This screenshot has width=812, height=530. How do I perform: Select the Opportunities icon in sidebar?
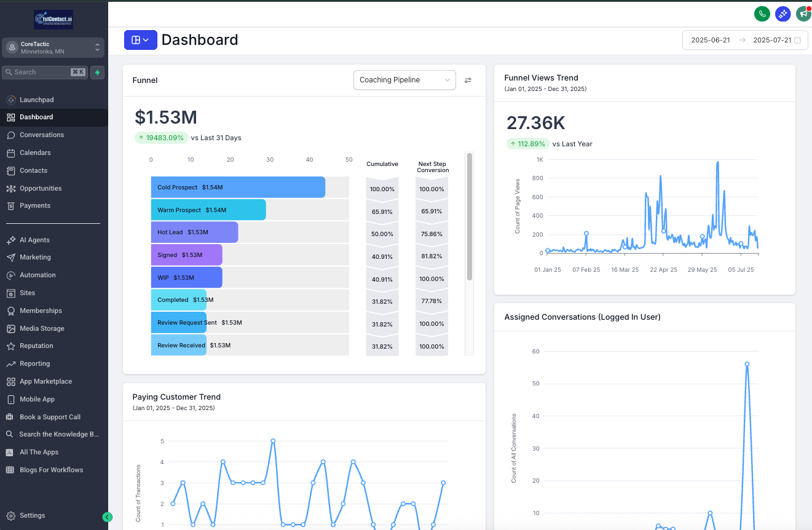click(10, 188)
